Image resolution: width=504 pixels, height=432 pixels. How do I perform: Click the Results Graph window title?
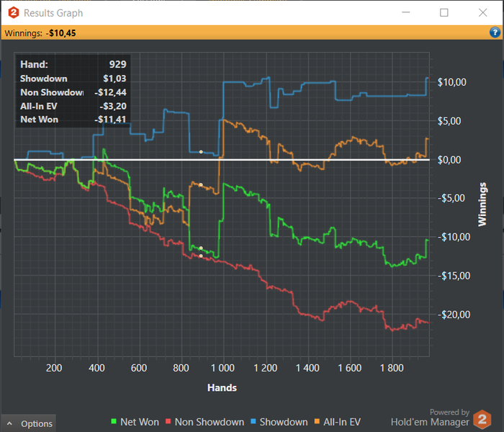tap(53, 13)
